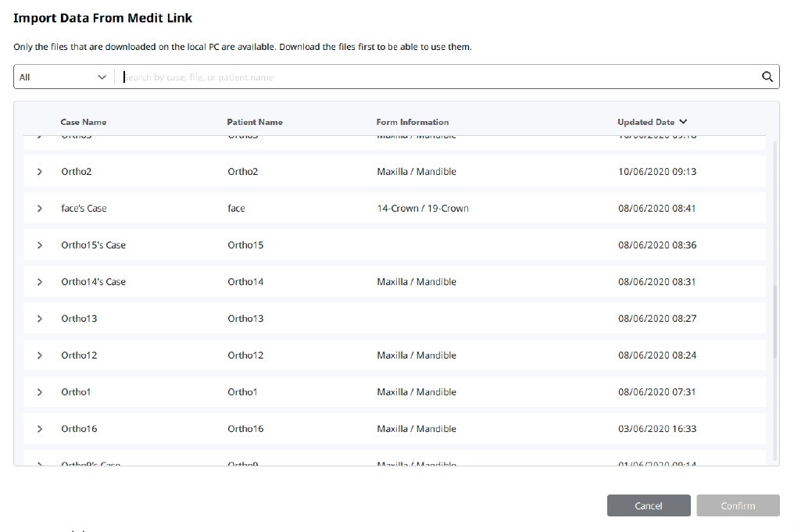This screenshot has height=532, width=794.
Task: Click date 08/06/2020 08:24
Action: (x=657, y=355)
